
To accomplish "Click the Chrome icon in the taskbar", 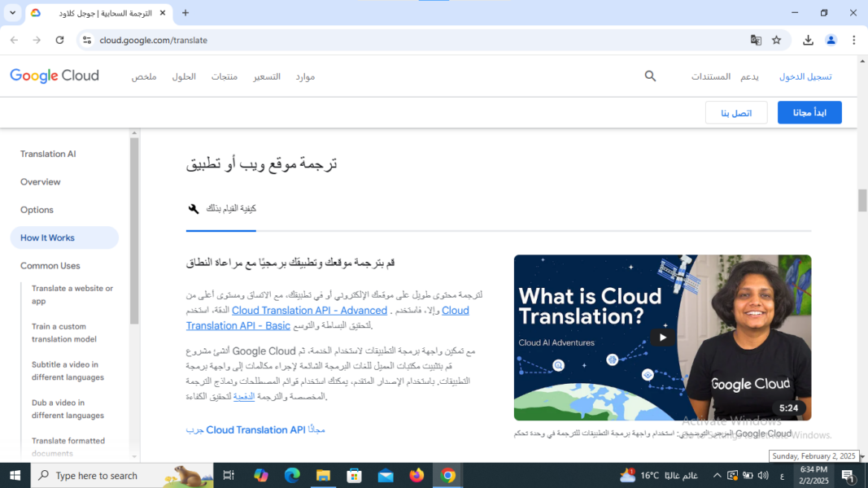I will point(448,475).
